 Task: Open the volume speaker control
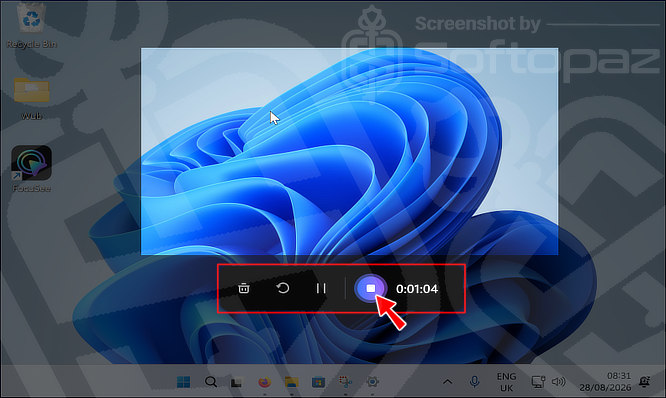click(558, 382)
